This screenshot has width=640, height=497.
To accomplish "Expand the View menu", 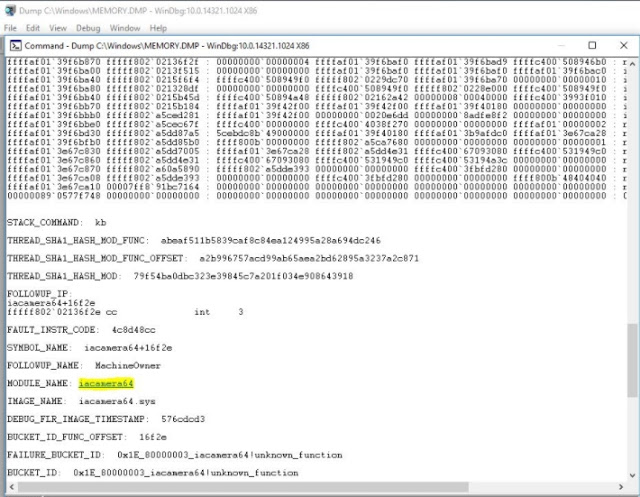I will point(60,27).
